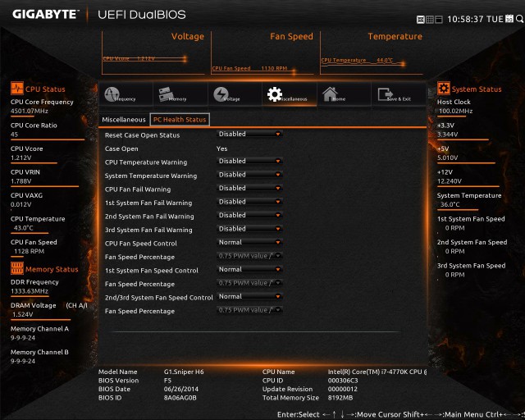The width and height of the screenshot is (525, 420).
Task: Switch to the Miscellaneous sub-tab
Action: tap(124, 120)
